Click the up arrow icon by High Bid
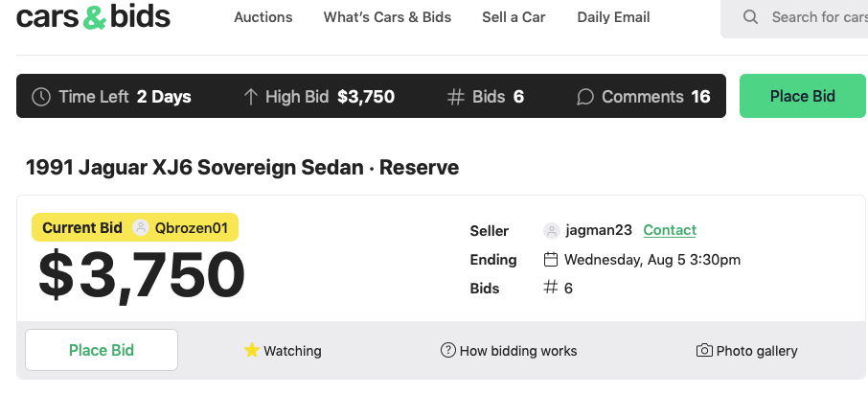This screenshot has width=868, height=395. [x=251, y=97]
